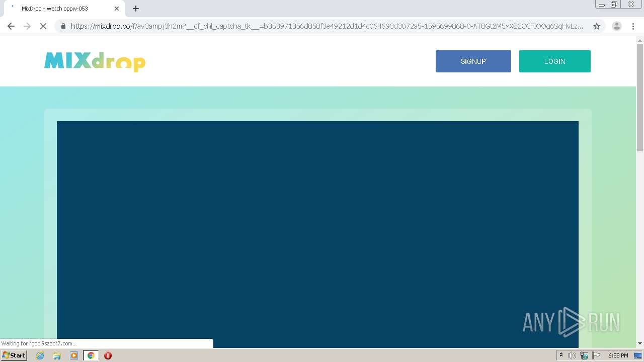Screen dimensions: 644x362
Task: Open Windows Explorer folder in the taskbar
Action: tap(57, 355)
